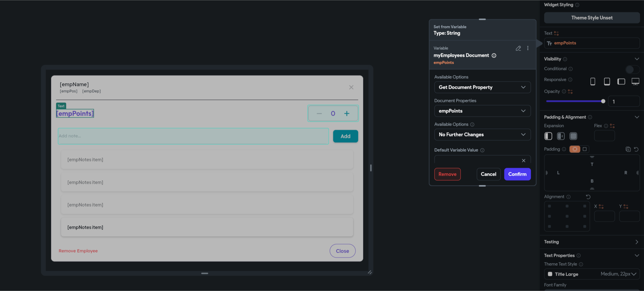Click the Remove Employee link
Screen dimensions: 644x291
coord(78,251)
